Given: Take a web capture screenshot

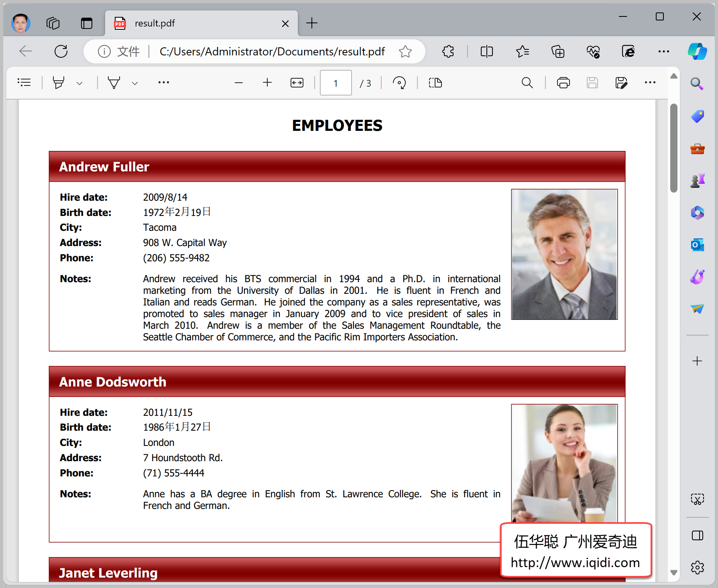Looking at the screenshot, I should tap(697, 499).
